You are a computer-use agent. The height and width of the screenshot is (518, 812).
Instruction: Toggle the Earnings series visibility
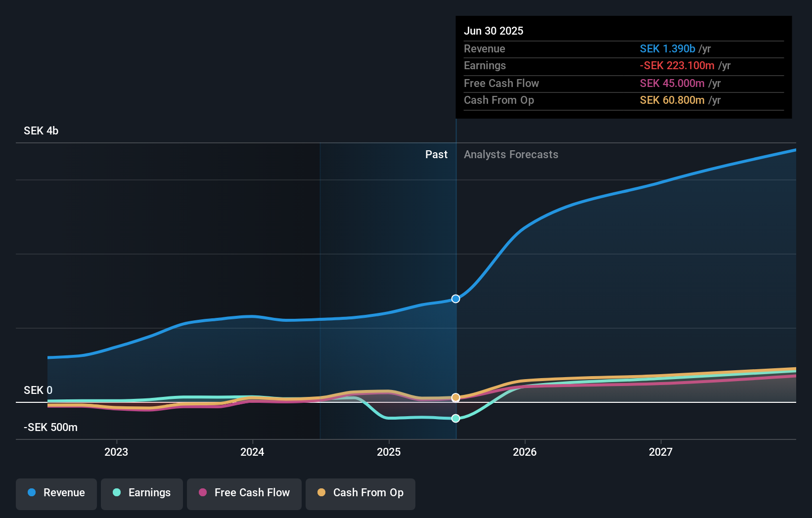pyautogui.click(x=142, y=493)
